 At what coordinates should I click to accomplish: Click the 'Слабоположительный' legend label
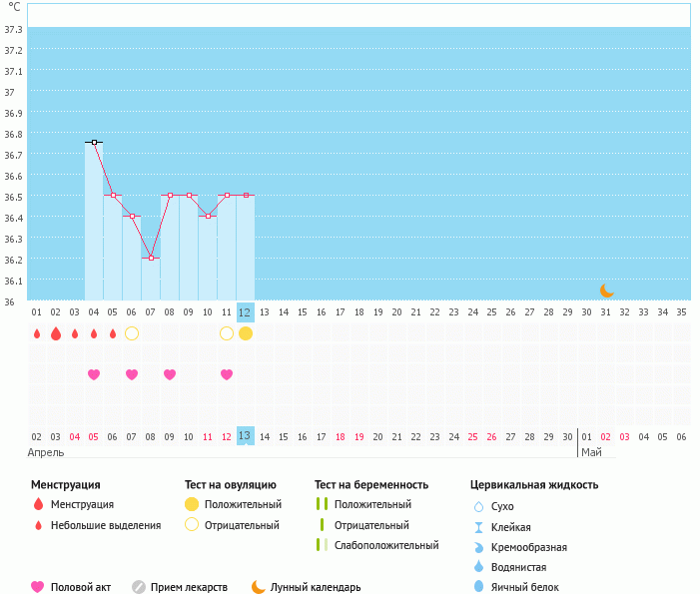(x=386, y=545)
